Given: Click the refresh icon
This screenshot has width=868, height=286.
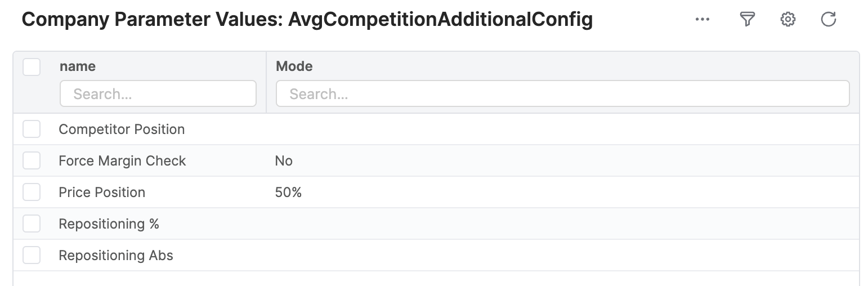Looking at the screenshot, I should [x=828, y=20].
